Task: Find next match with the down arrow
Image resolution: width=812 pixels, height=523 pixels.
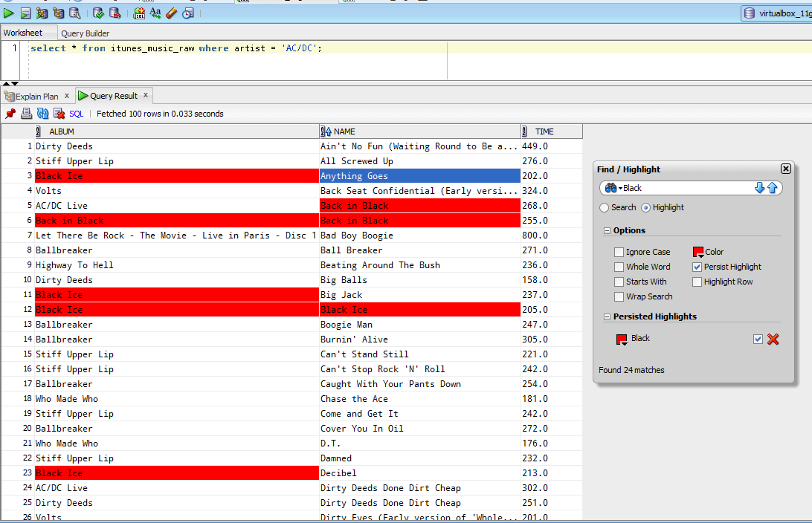Action: (759, 187)
